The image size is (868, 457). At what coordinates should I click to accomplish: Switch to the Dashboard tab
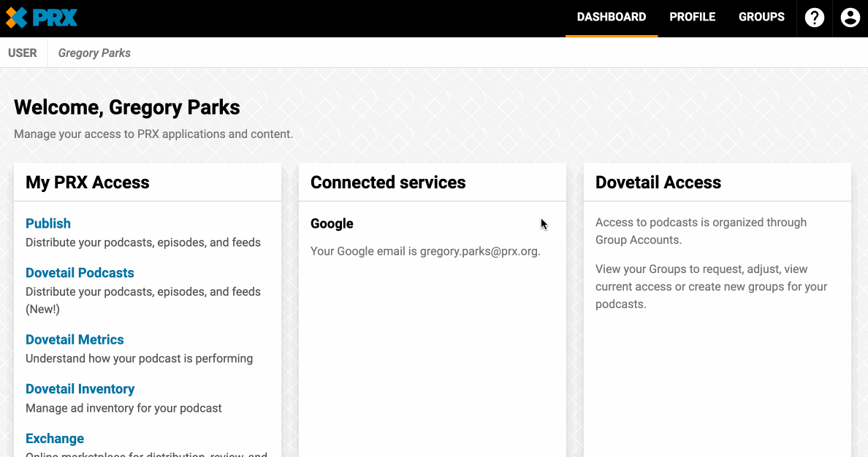click(x=611, y=17)
